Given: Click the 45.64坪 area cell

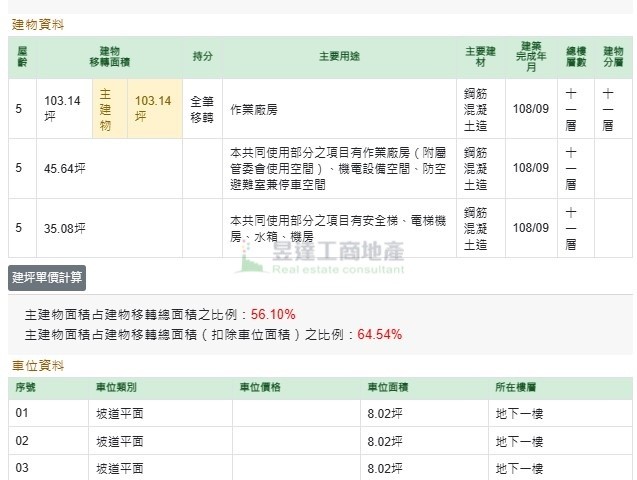Looking at the screenshot, I should pos(64,168).
